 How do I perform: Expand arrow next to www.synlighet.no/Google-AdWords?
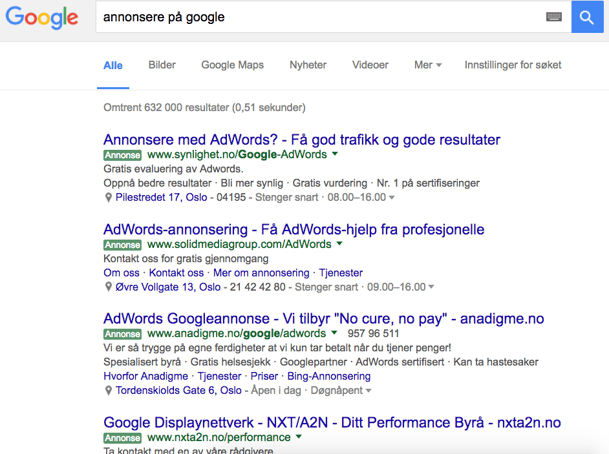click(335, 154)
